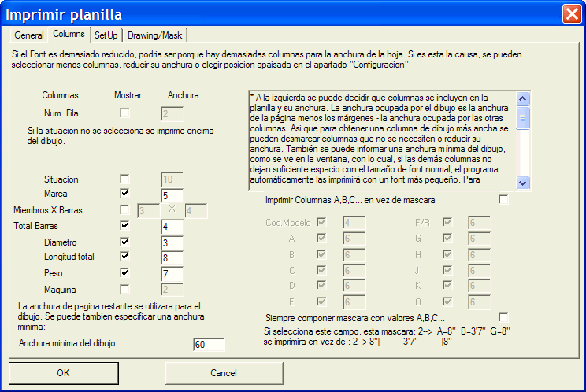Screen dimensions: 586x392
Task: Open the SetUp tab
Action: (x=106, y=35)
